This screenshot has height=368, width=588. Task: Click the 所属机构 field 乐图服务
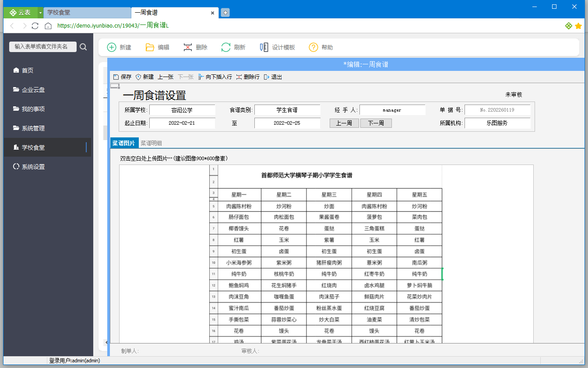pyautogui.click(x=497, y=123)
